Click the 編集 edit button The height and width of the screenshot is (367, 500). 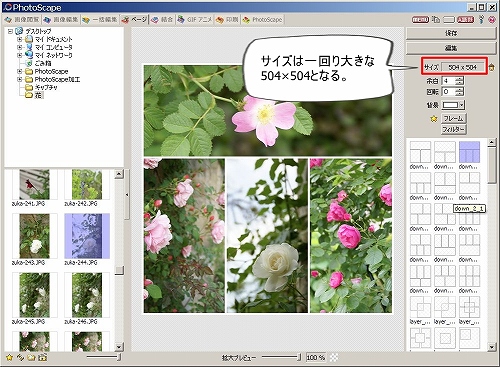pyautogui.click(x=451, y=48)
